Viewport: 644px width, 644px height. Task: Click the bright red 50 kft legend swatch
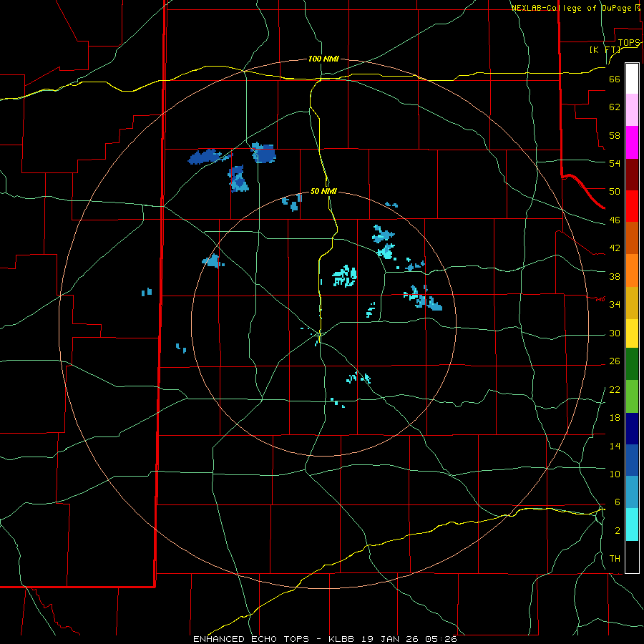pos(632,206)
